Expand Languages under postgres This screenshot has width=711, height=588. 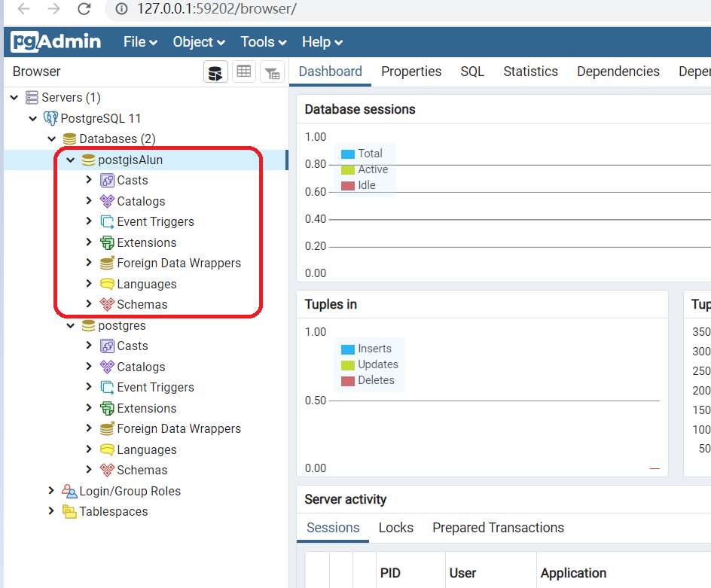(89, 449)
